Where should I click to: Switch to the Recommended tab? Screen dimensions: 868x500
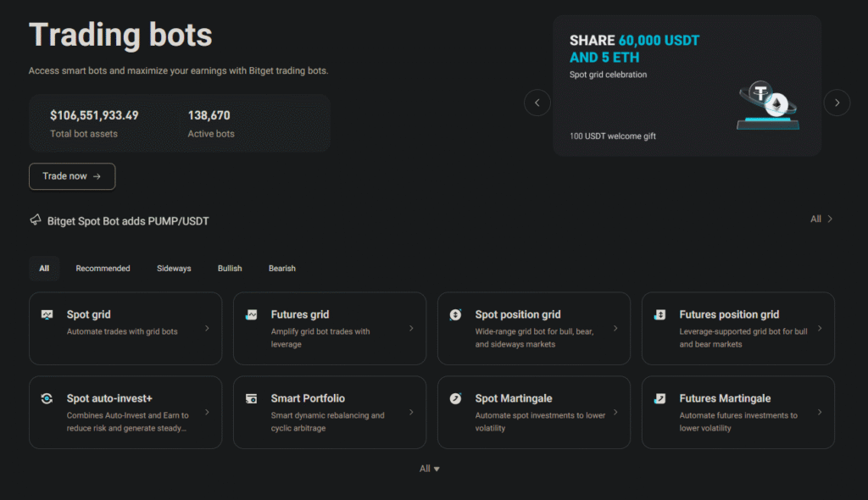103,268
